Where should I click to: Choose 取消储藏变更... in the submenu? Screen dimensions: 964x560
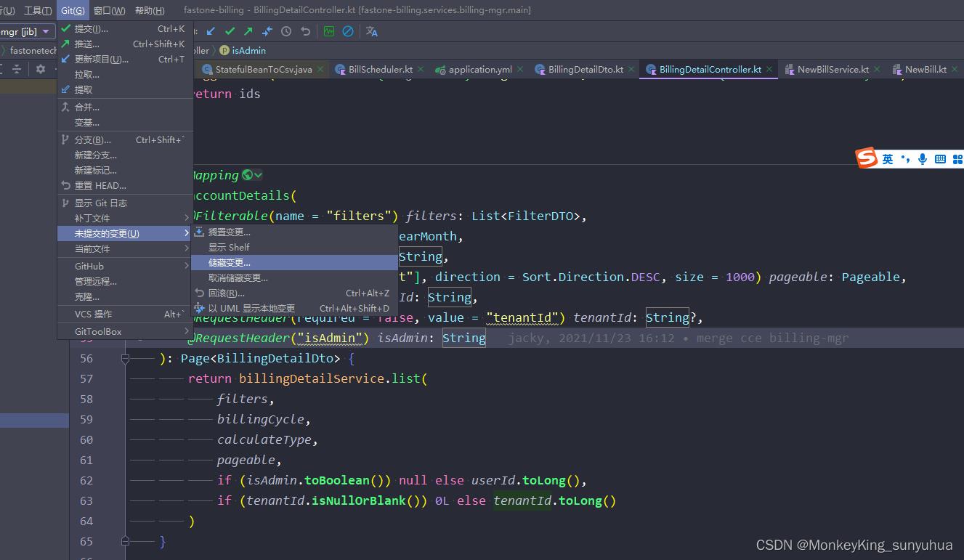(293, 278)
